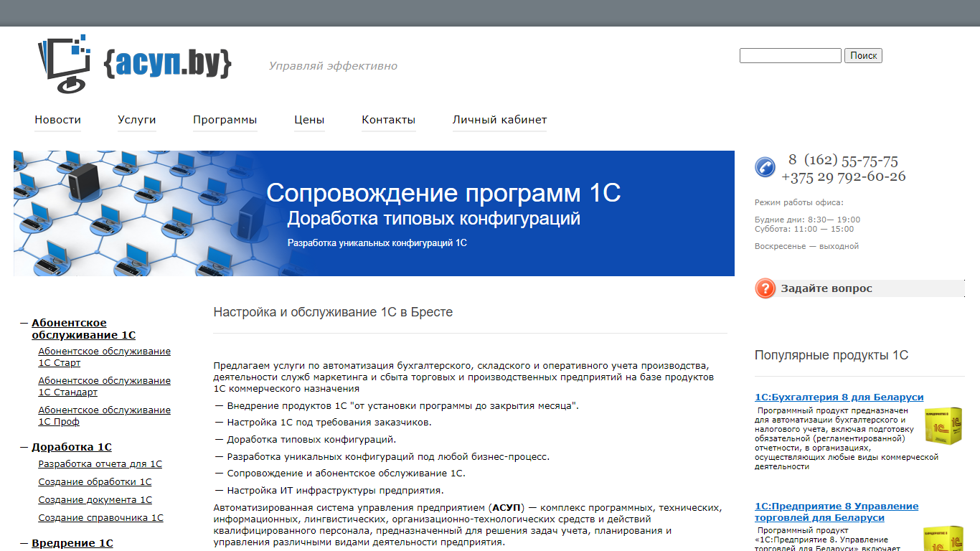Image resolution: width=980 pixels, height=551 pixels.
Task: Click the асуп.by monitor logo icon
Action: (x=65, y=64)
